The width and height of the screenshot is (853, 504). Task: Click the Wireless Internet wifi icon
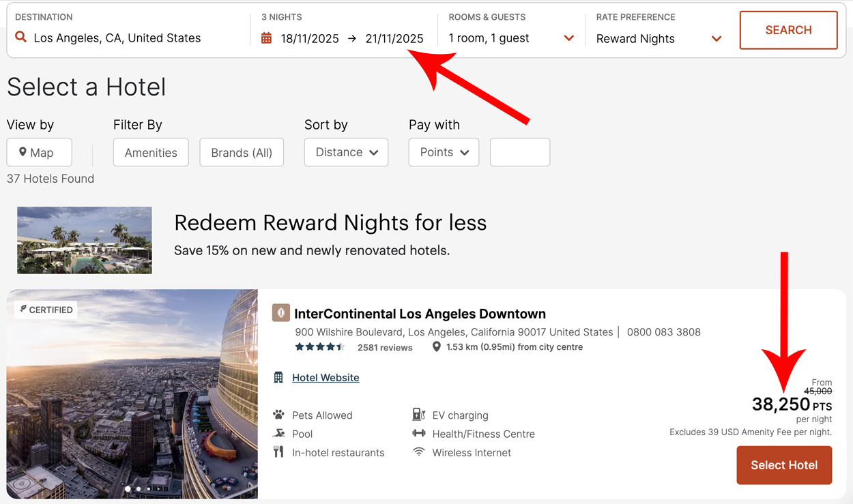pyautogui.click(x=419, y=452)
